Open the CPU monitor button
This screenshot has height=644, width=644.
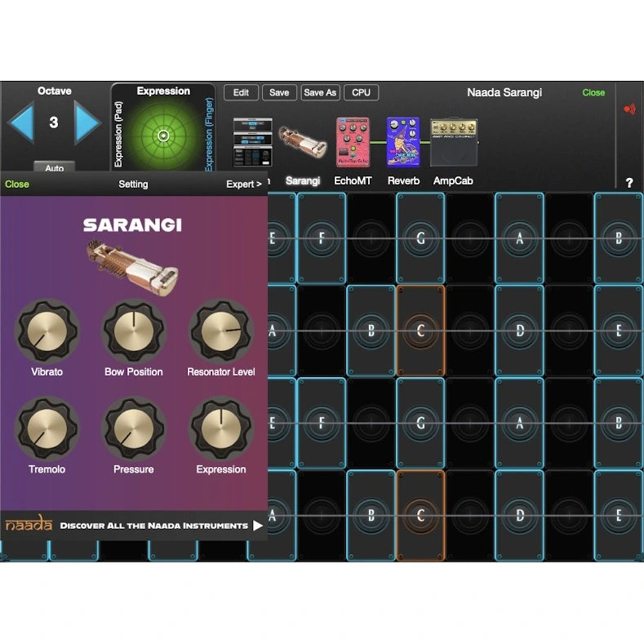click(x=361, y=92)
